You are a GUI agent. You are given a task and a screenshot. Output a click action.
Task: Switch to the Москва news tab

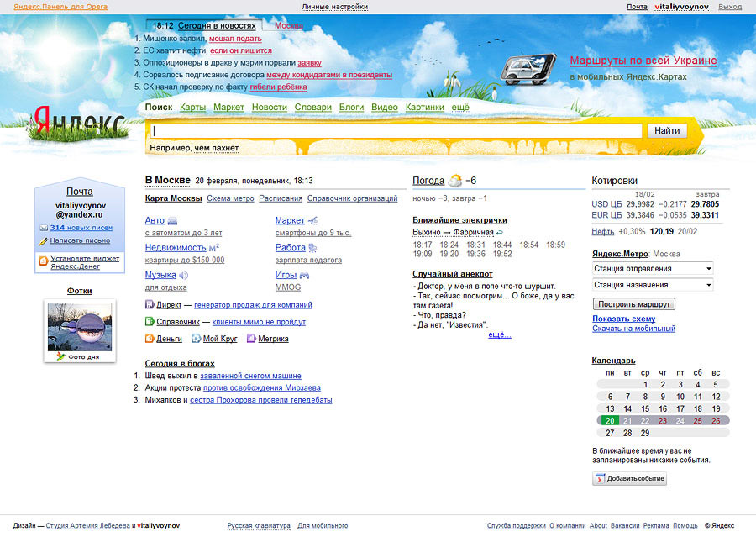click(289, 25)
